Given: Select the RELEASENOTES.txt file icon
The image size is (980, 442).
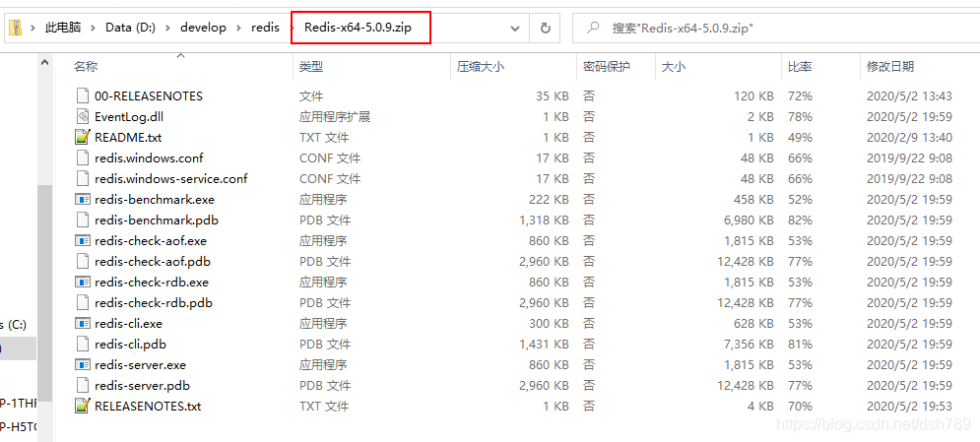Looking at the screenshot, I should 83,406.
